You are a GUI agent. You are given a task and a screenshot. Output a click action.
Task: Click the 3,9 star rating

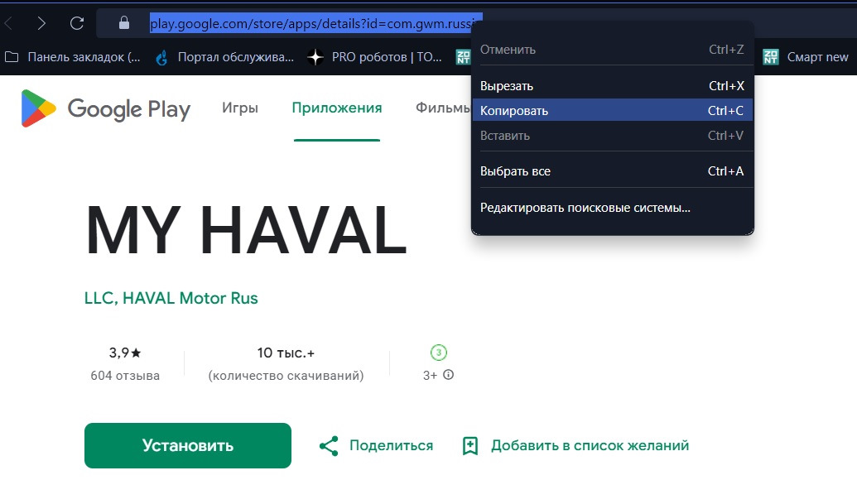click(124, 353)
